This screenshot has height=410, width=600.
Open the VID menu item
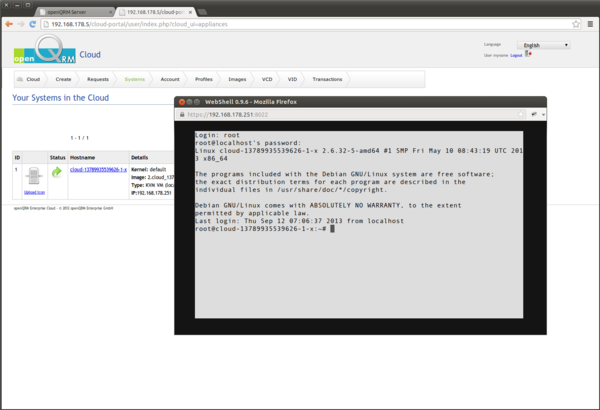tap(292, 79)
